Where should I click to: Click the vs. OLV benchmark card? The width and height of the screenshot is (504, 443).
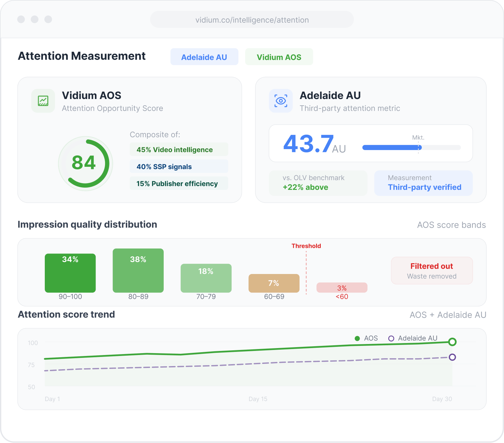[318, 183]
